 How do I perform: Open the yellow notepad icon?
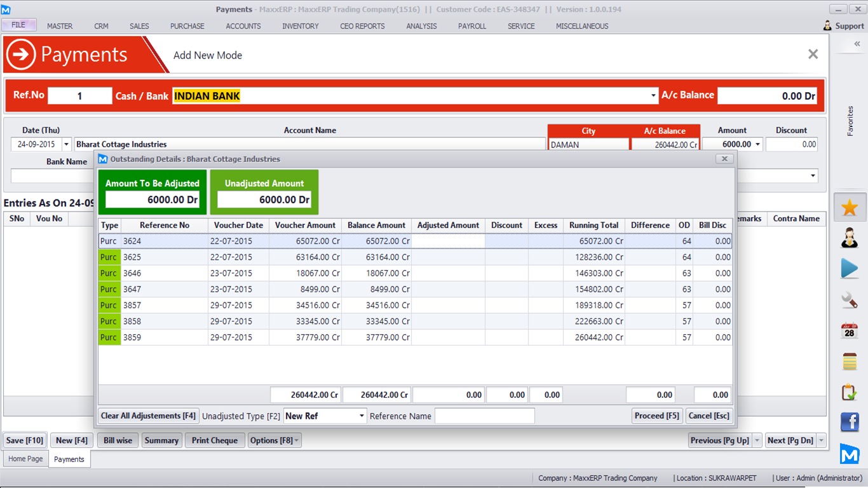[x=850, y=362]
